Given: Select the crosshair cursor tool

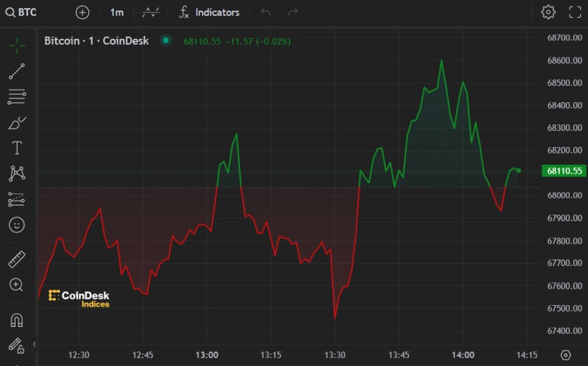Looking at the screenshot, I should 17,46.
